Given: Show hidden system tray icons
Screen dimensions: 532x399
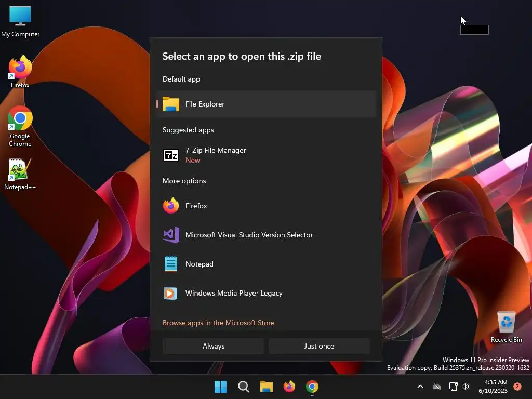Looking at the screenshot, I should click(x=420, y=387).
